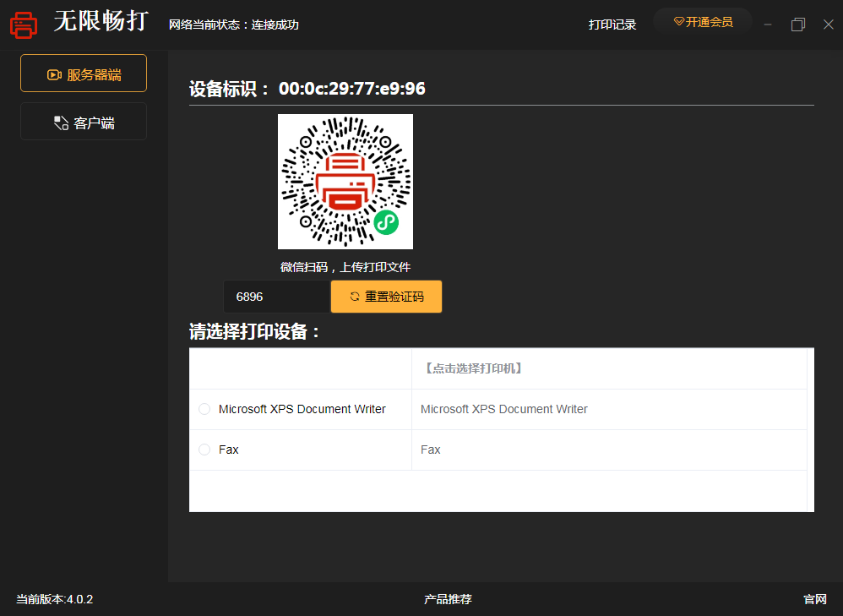This screenshot has width=843, height=616.
Task: Select the Fax radio button
Action: tap(204, 450)
